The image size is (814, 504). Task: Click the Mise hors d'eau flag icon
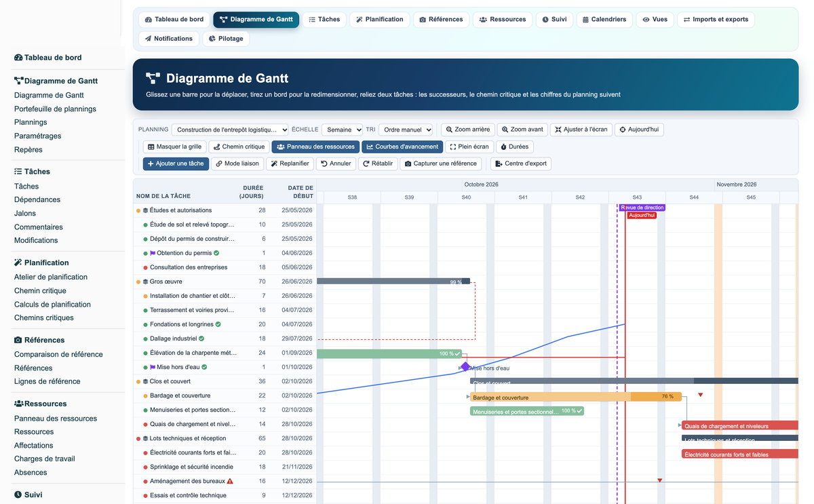[x=153, y=367]
